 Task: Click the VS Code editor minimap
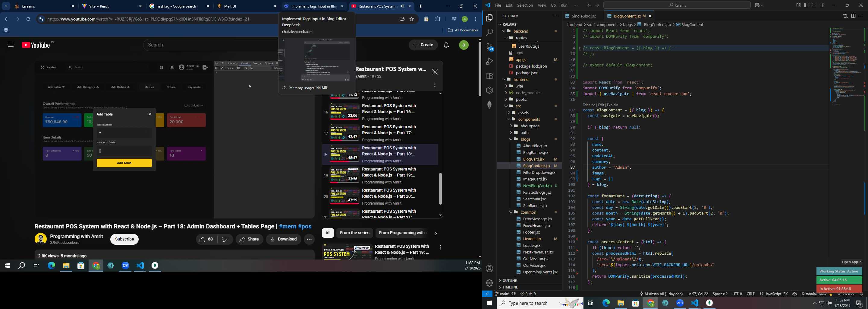pos(846,66)
